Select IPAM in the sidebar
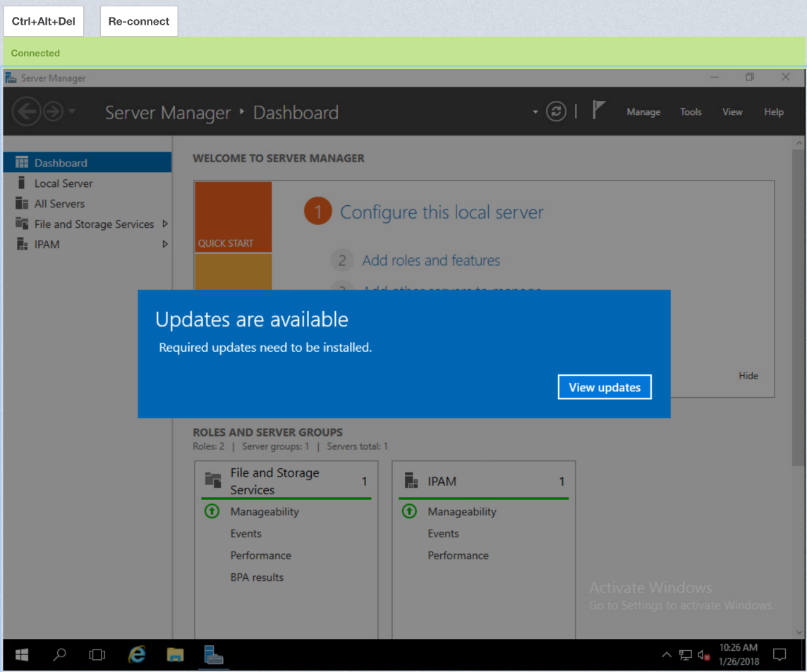Image resolution: width=807 pixels, height=672 pixels. [87, 245]
